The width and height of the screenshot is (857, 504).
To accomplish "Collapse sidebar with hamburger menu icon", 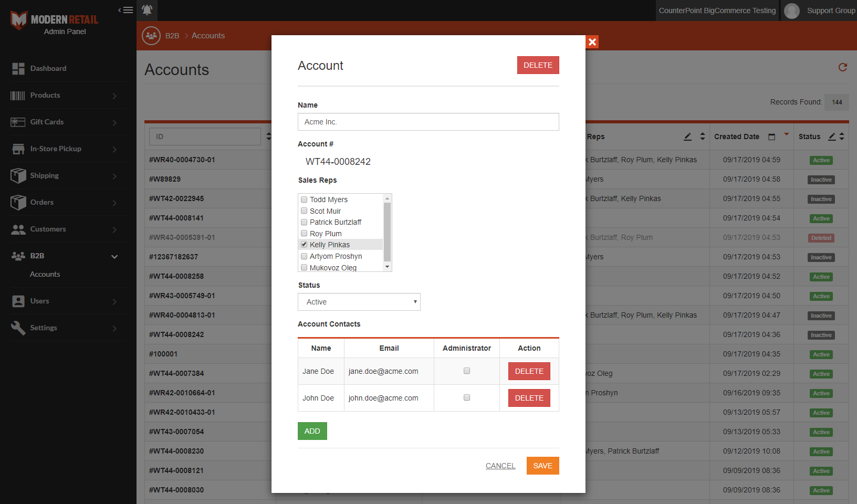I will pyautogui.click(x=126, y=10).
